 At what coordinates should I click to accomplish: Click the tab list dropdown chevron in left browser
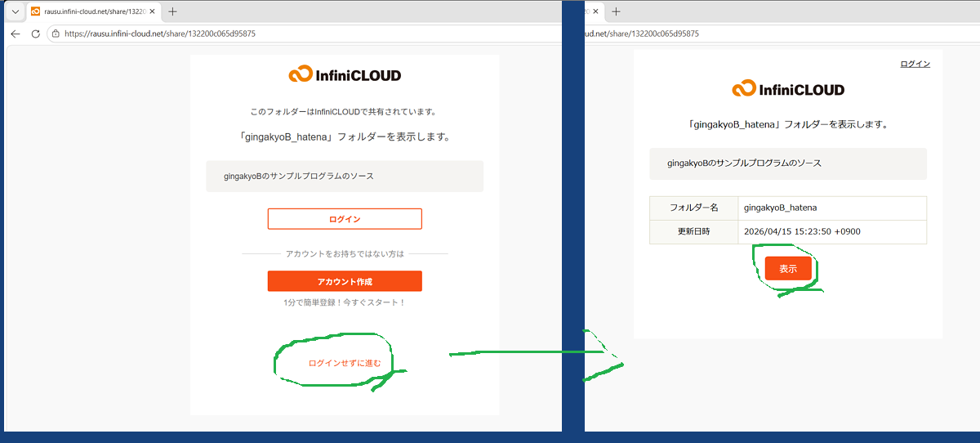(14, 11)
